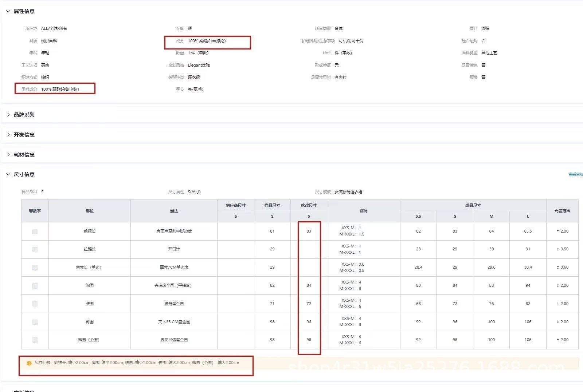This screenshot has height=392, width=583.
Task: Collapse the 属性信息 section chevron
Action: pyautogui.click(x=8, y=11)
